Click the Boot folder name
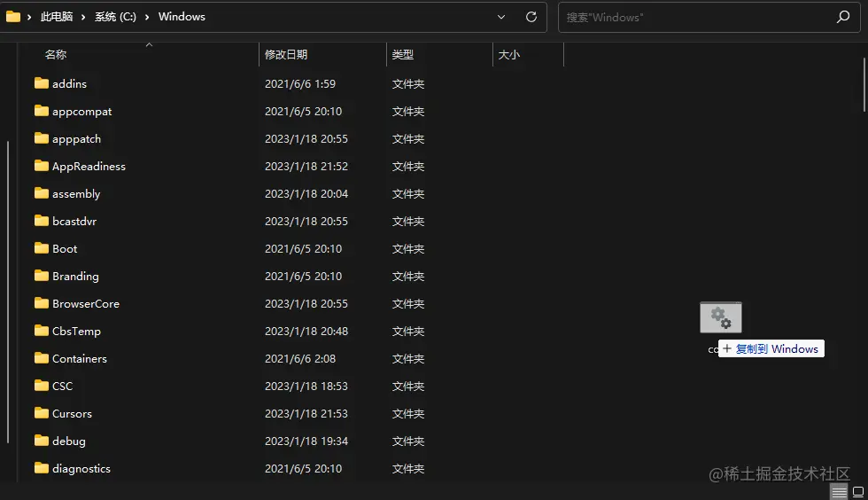The height and width of the screenshot is (500, 868). click(64, 248)
